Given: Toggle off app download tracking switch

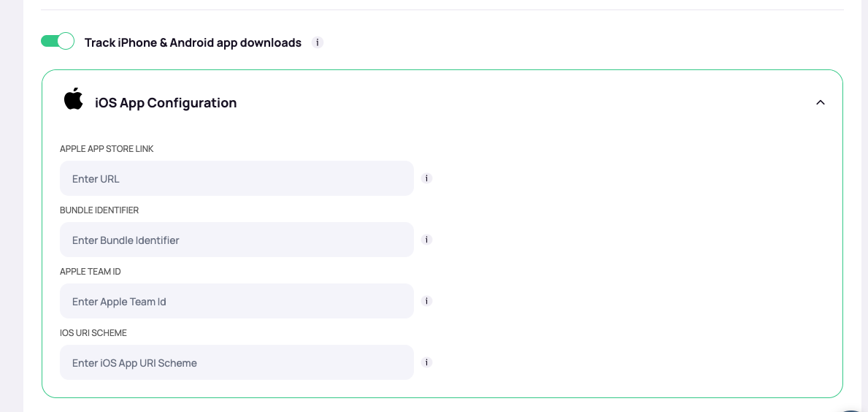Looking at the screenshot, I should (57, 42).
